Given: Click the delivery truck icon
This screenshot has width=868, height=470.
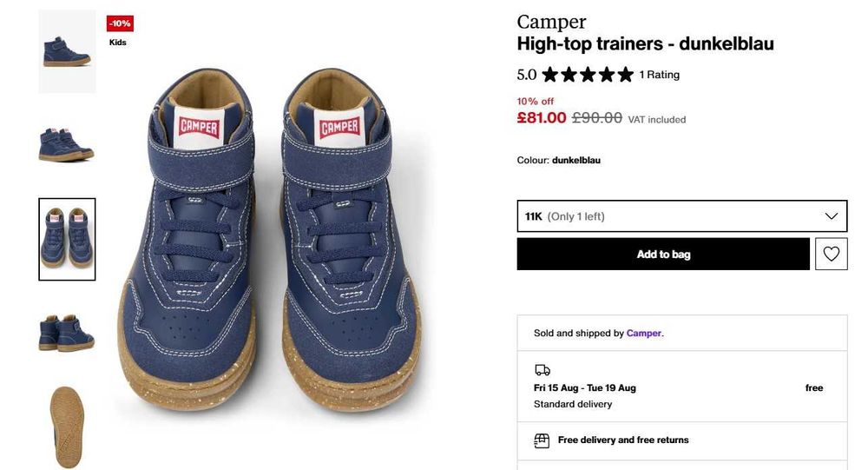Looking at the screenshot, I should pyautogui.click(x=542, y=370).
